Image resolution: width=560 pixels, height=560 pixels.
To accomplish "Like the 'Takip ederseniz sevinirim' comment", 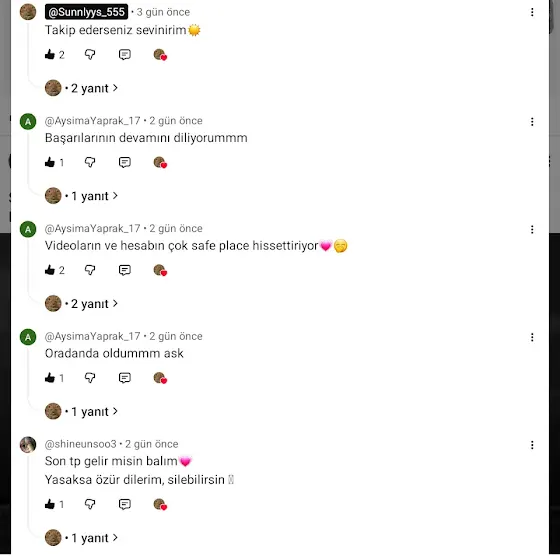I will point(50,55).
